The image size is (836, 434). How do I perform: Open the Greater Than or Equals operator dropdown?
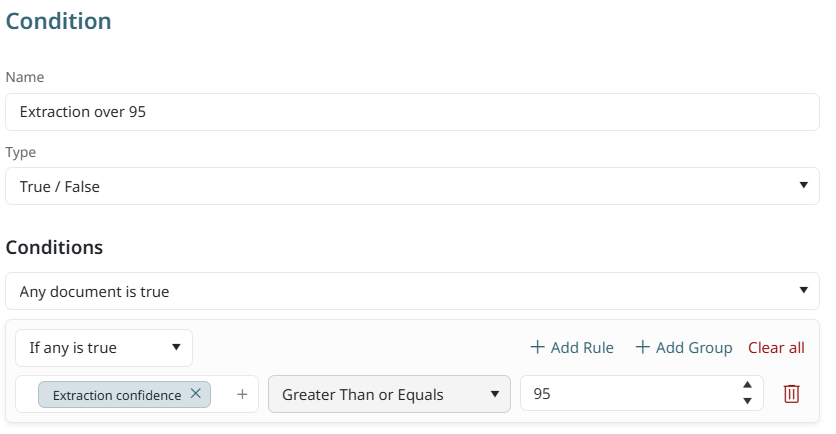click(389, 394)
